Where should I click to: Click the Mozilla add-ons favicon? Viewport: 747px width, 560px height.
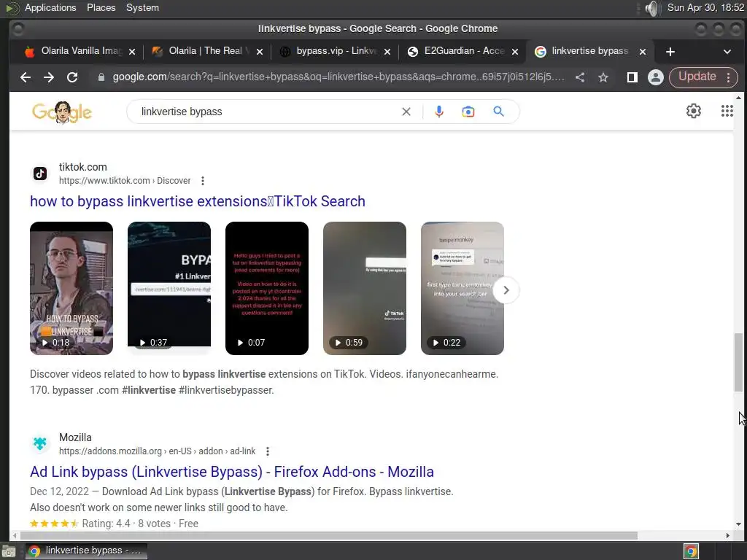pos(40,444)
